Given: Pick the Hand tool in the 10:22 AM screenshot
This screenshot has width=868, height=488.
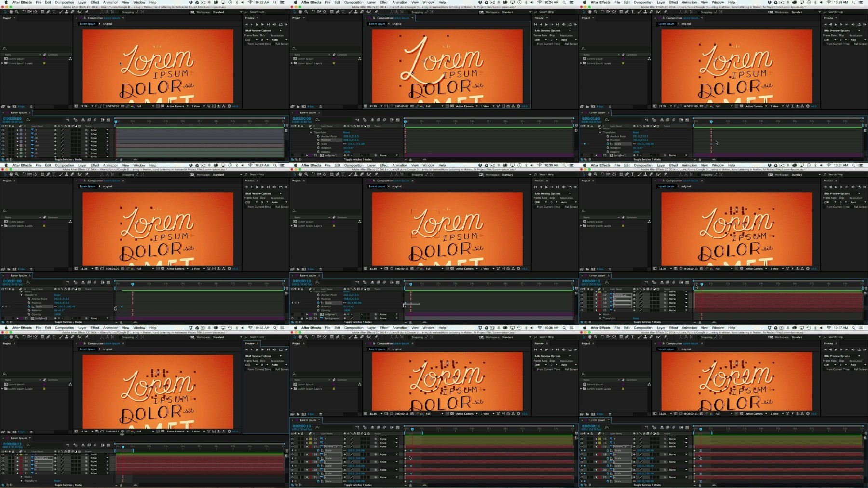Looking at the screenshot, I should [x=11, y=12].
